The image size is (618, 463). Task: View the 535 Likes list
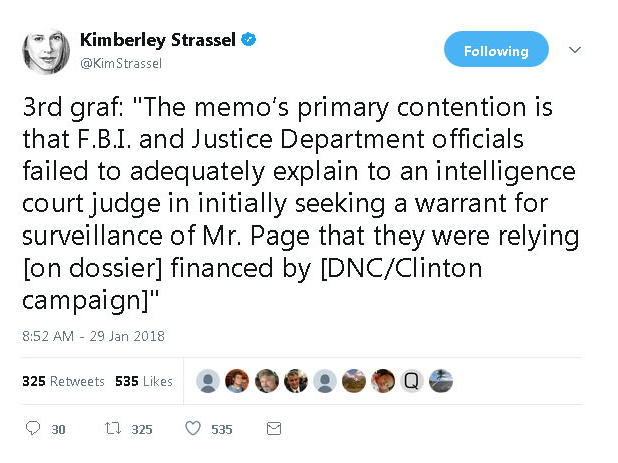pyautogui.click(x=143, y=381)
